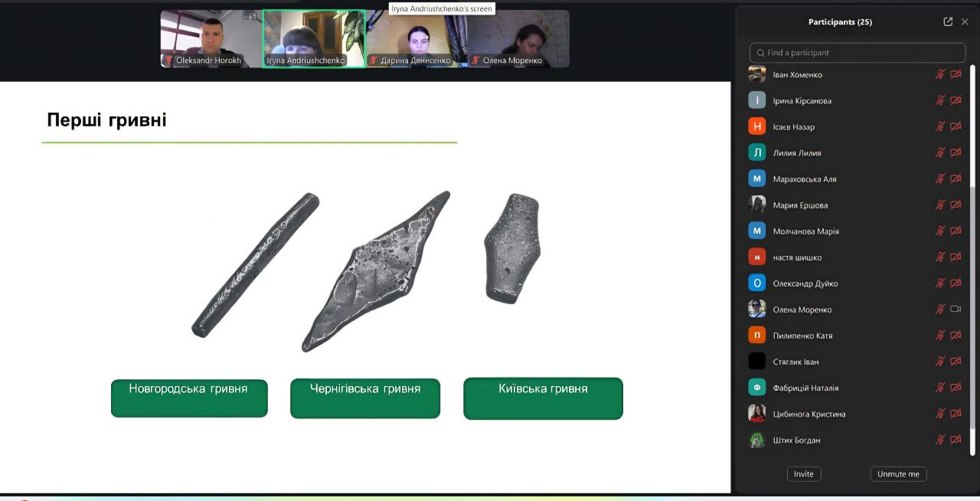Close the Participants panel
The width and height of the screenshot is (980, 501).
click(965, 22)
